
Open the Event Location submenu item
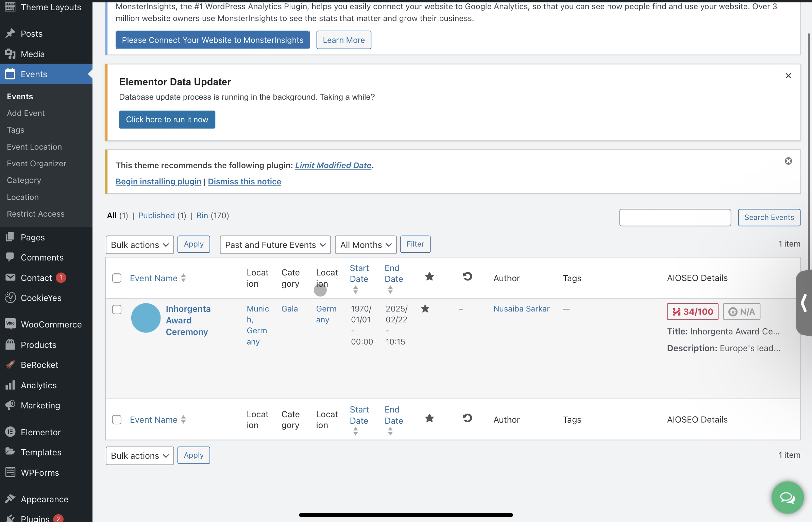click(34, 147)
